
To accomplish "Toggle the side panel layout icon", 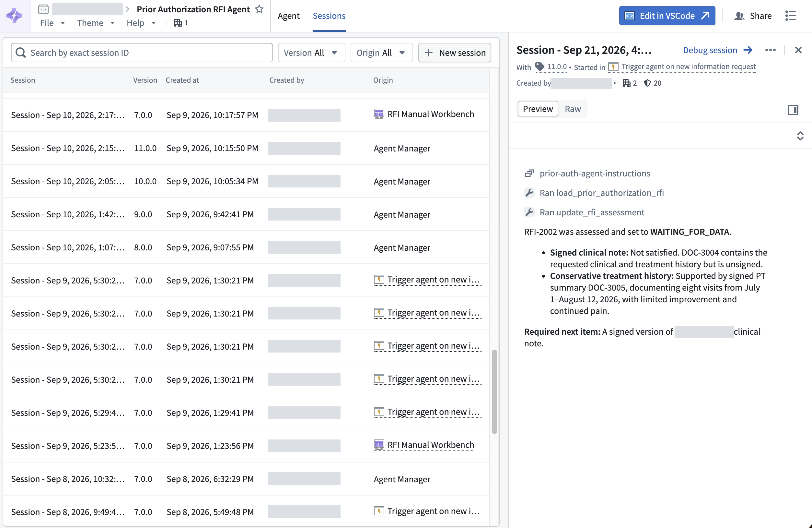I will pos(793,110).
